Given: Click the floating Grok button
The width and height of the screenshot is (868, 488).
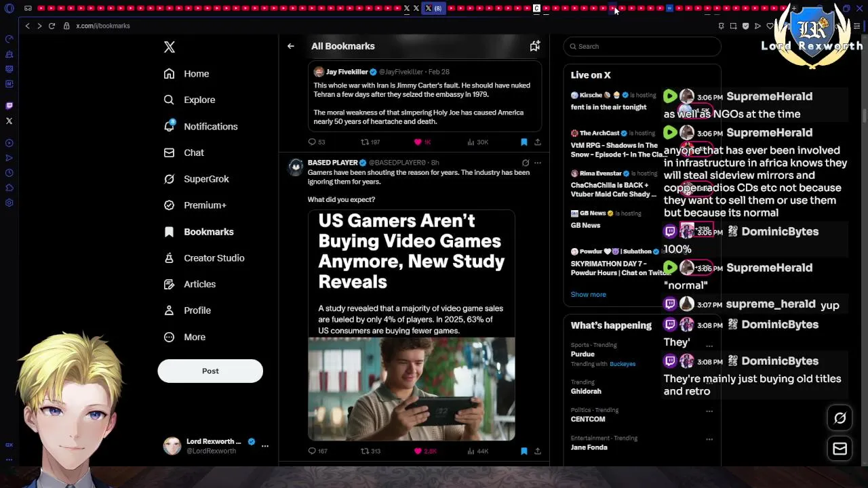Looking at the screenshot, I should [x=840, y=418].
